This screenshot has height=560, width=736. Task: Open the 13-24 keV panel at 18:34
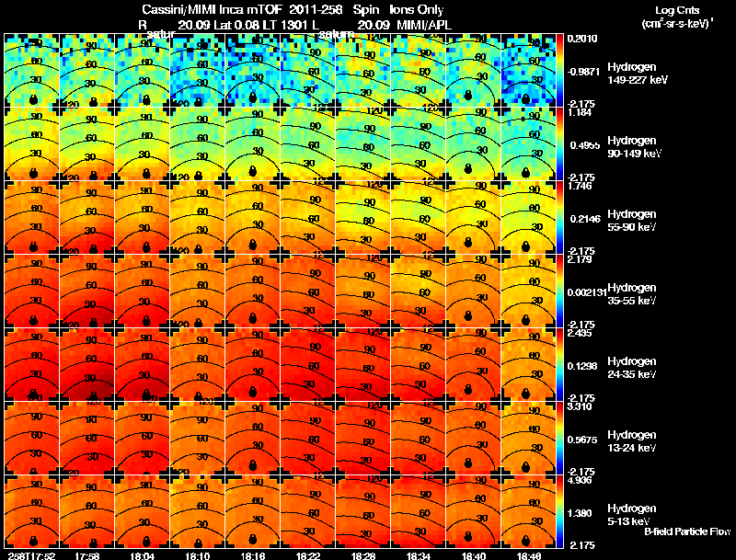419,439
